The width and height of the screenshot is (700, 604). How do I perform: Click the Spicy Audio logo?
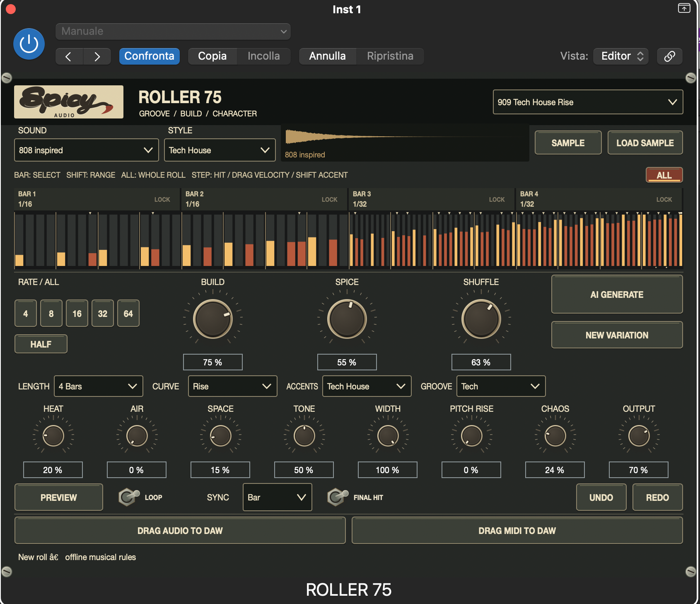[x=69, y=102]
